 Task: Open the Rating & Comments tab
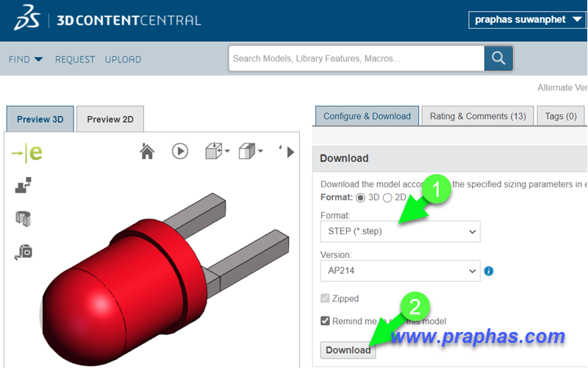tap(478, 116)
